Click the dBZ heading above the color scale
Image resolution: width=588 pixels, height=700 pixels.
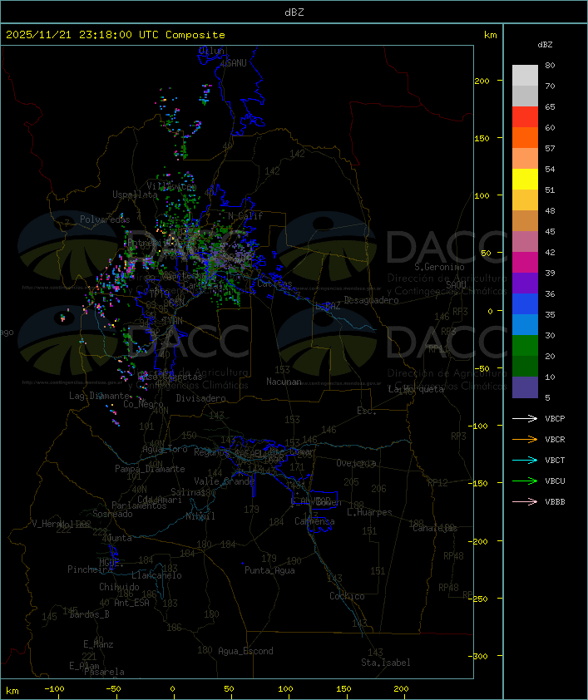pyautogui.click(x=545, y=45)
